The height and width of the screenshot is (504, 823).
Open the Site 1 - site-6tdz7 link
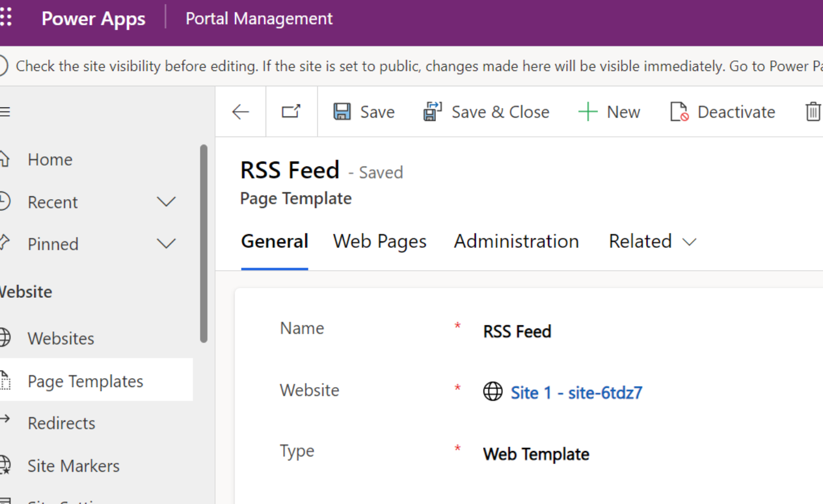tap(576, 392)
